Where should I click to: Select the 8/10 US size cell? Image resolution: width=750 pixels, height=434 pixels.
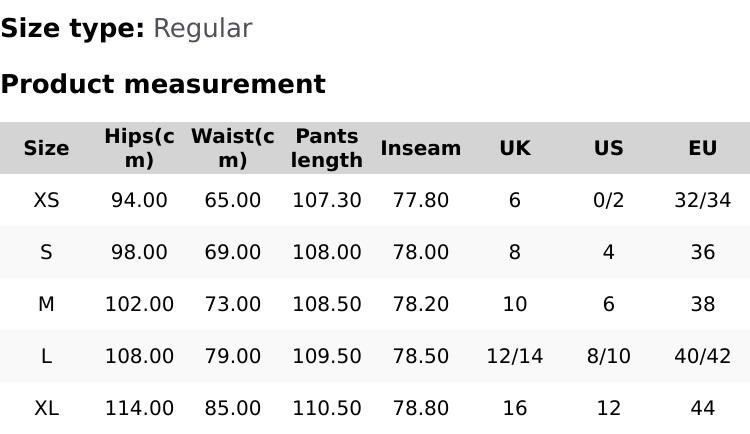pyautogui.click(x=608, y=356)
